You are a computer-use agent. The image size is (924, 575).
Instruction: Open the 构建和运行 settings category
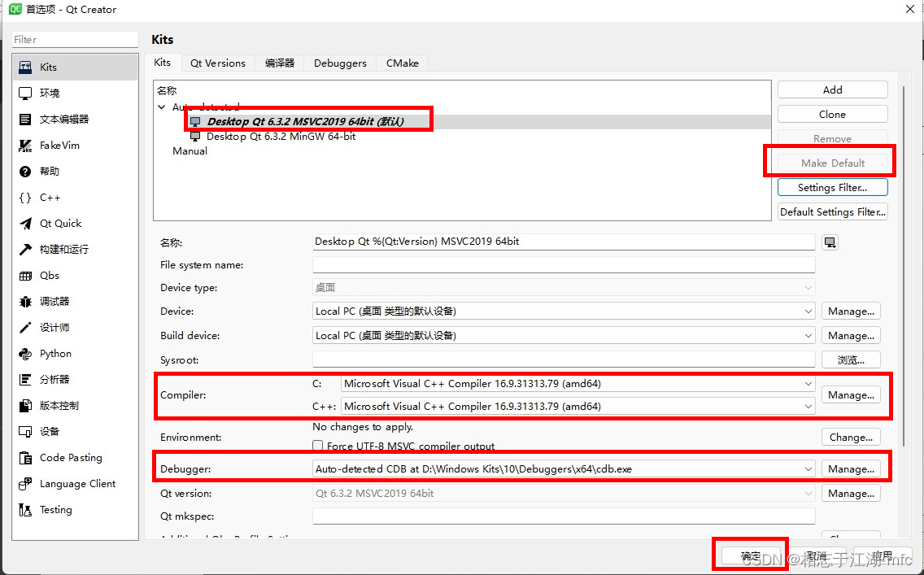click(x=76, y=249)
